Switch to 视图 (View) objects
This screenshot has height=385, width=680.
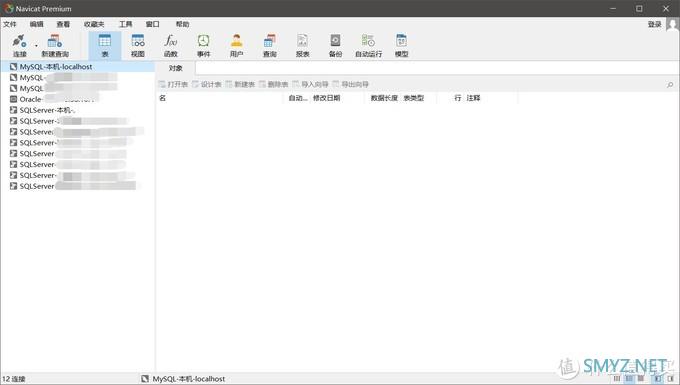click(138, 46)
